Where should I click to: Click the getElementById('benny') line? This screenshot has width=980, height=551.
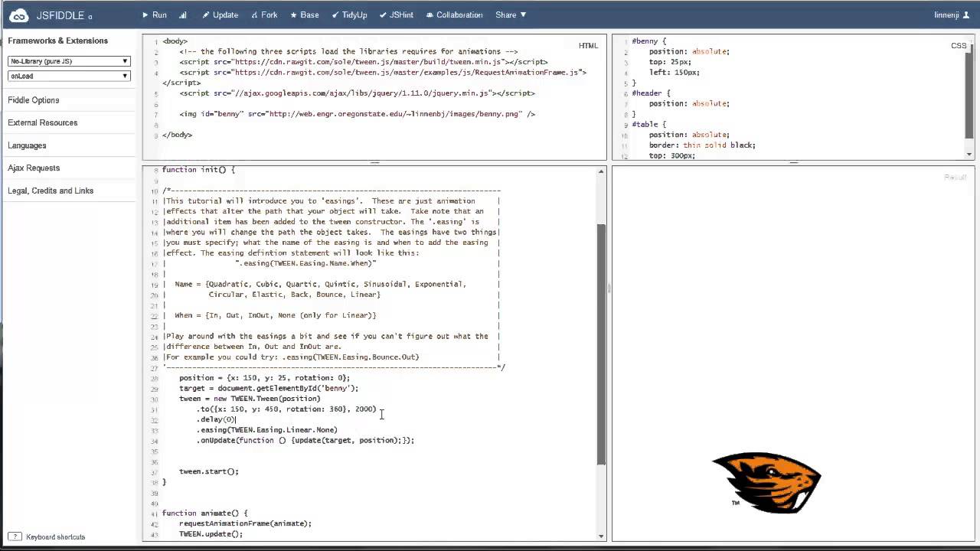pos(269,388)
